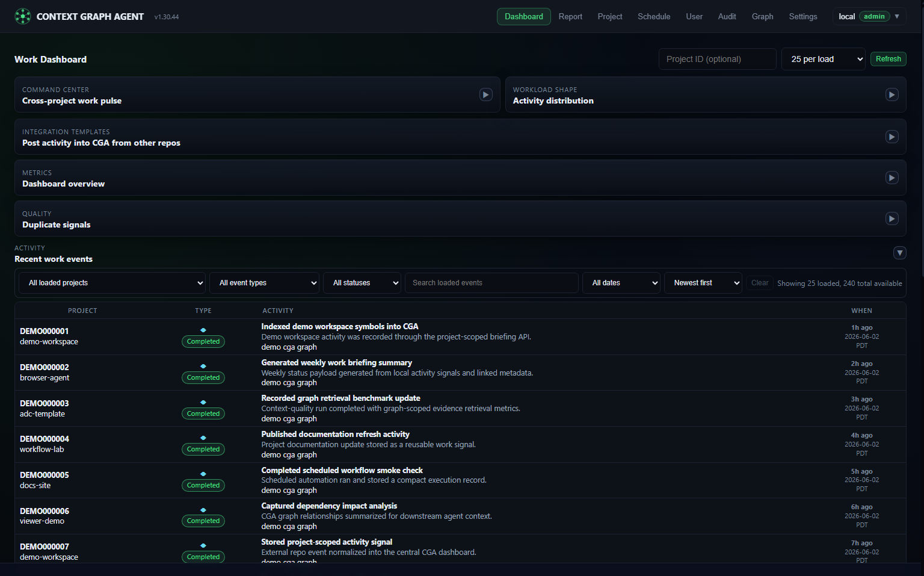Click the Project ID optional field

[x=718, y=59]
